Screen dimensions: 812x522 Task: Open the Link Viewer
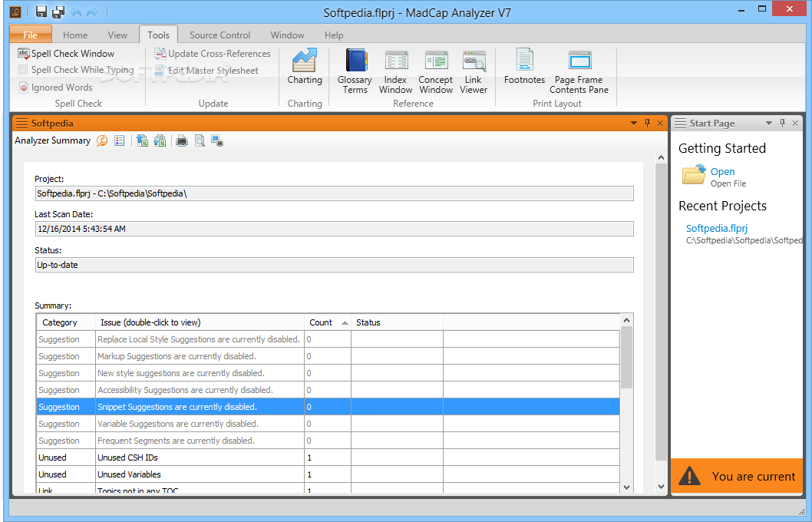474,72
